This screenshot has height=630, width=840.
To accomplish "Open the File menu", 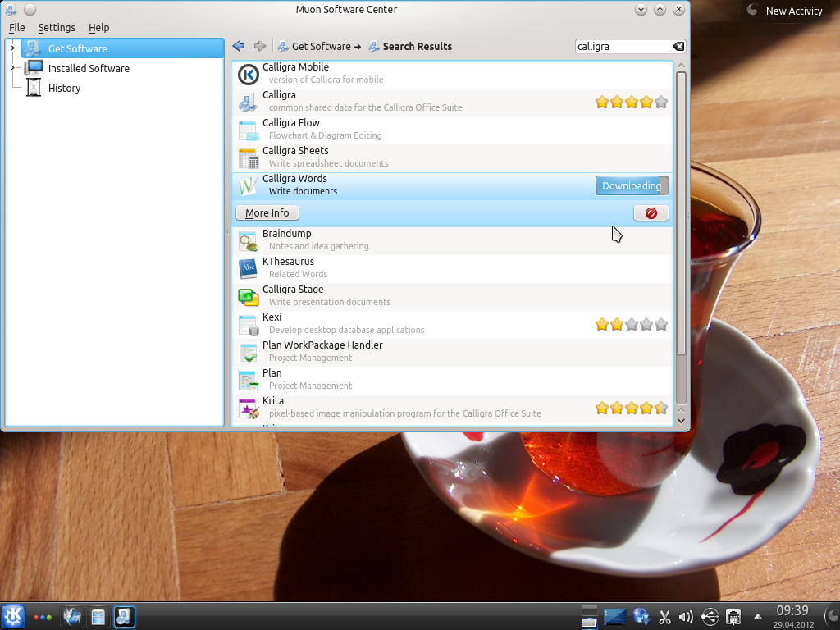I will [16, 27].
